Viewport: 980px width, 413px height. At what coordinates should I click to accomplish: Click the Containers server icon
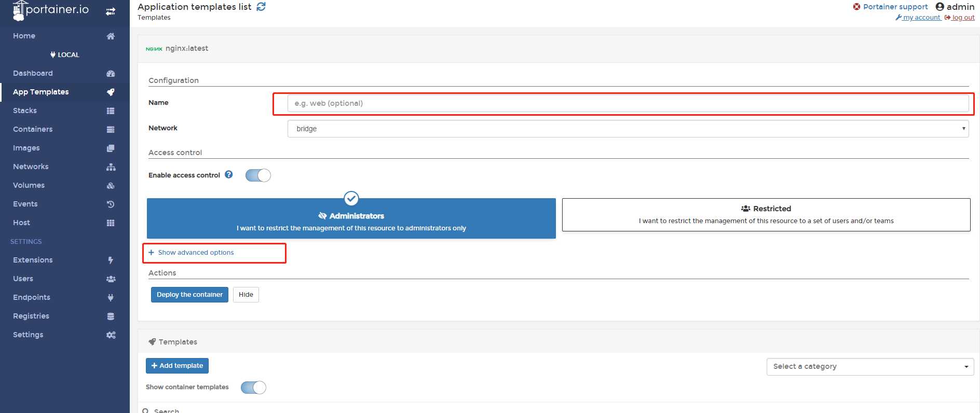click(x=111, y=130)
